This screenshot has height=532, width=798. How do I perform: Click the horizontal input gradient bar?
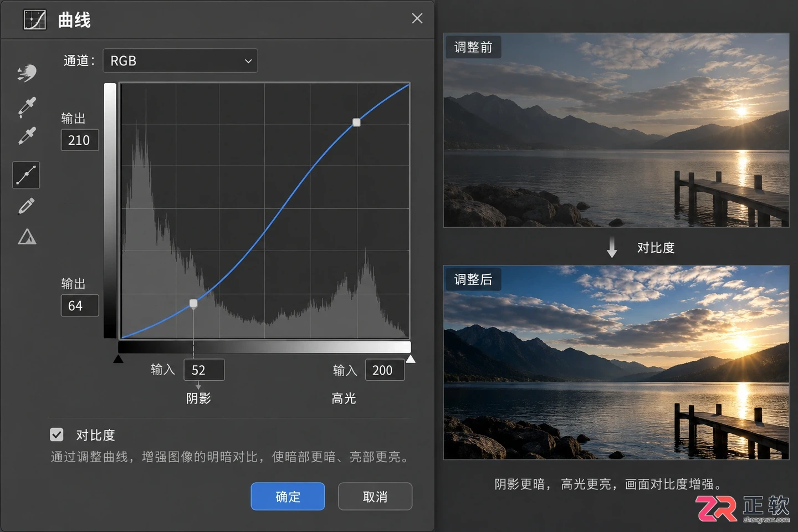pos(264,347)
